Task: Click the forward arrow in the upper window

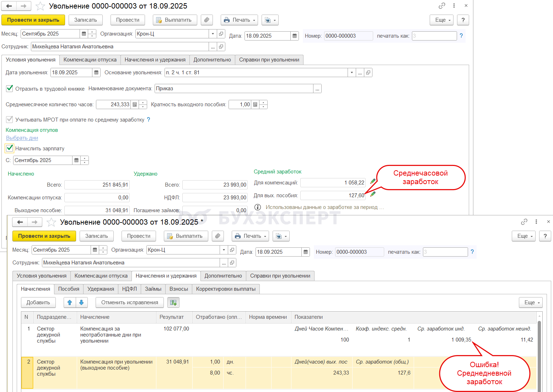Action: point(23,6)
